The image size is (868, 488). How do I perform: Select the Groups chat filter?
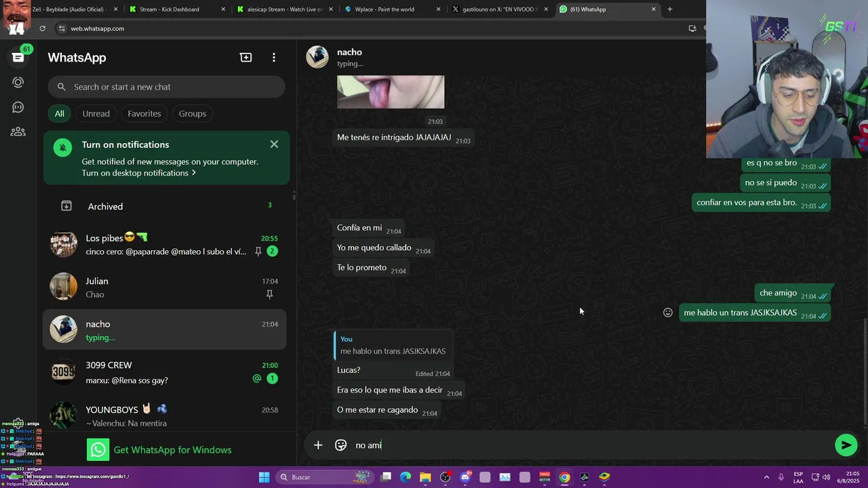pyautogui.click(x=193, y=113)
